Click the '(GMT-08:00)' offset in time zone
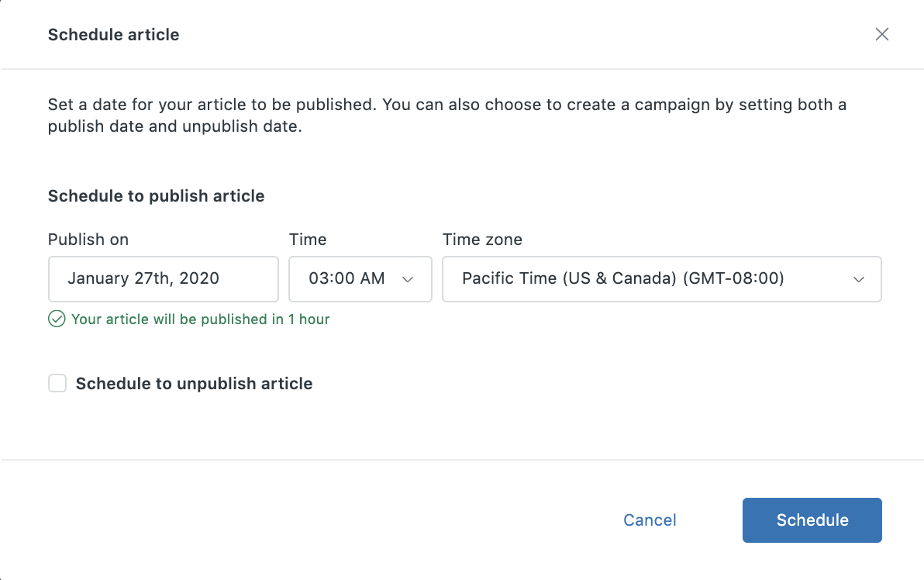Viewport: 924px width, 580px height. 733,278
